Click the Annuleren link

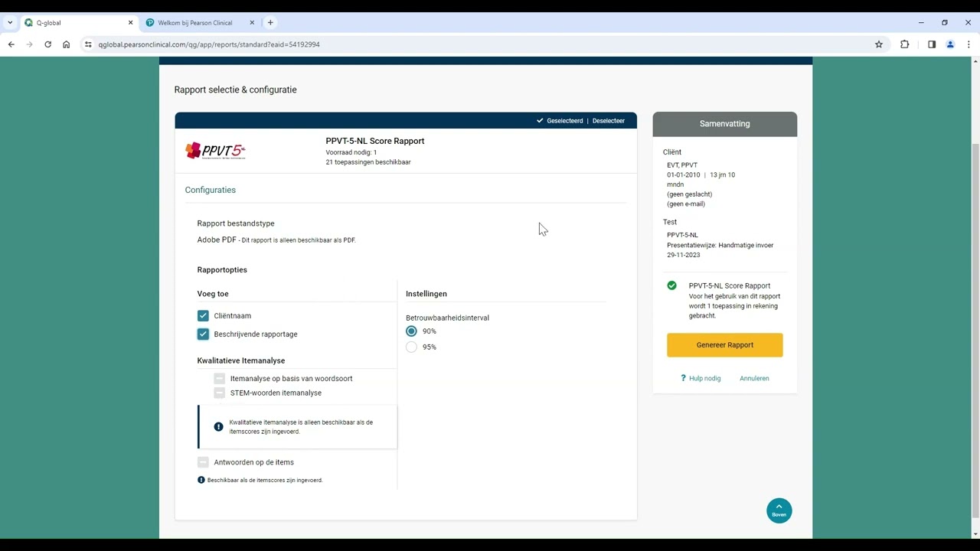pyautogui.click(x=754, y=378)
